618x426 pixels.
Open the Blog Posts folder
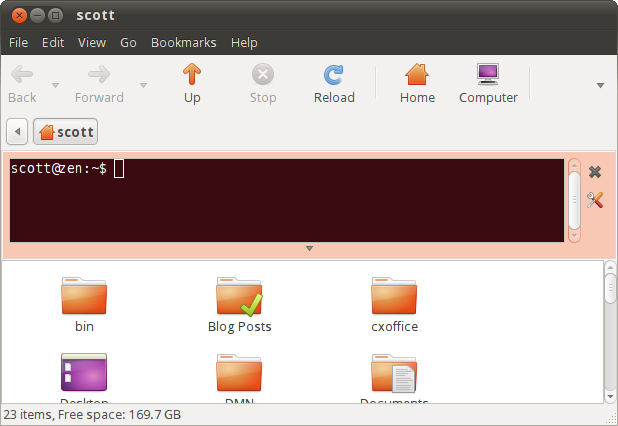click(239, 297)
